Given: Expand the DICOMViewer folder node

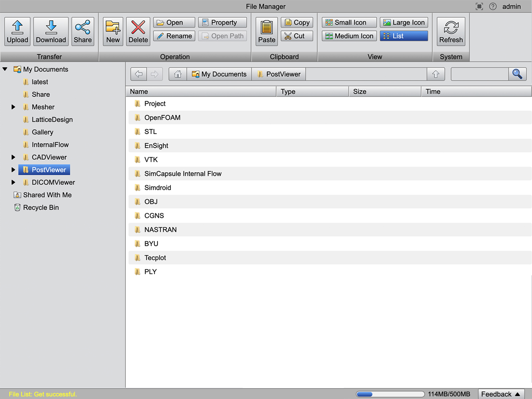Looking at the screenshot, I should 13,183.
